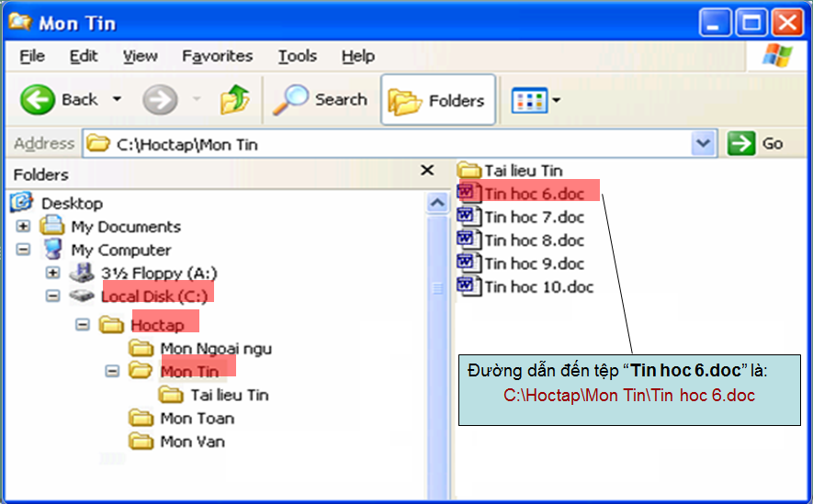Close the Folders panel with X
The image size is (813, 504).
point(427,171)
